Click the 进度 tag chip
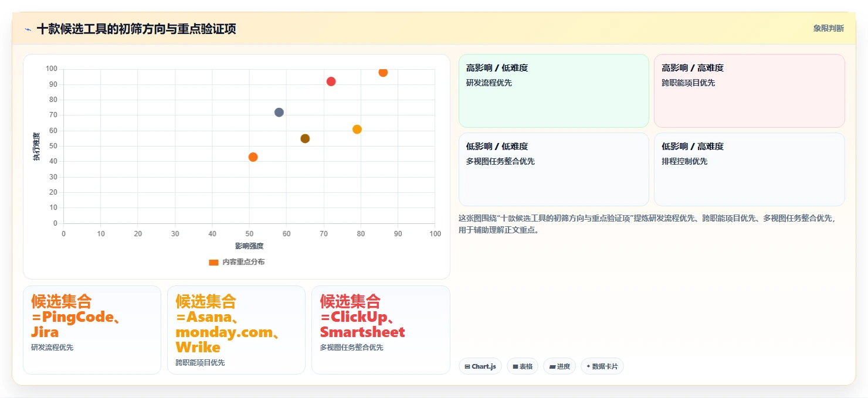868x398 pixels. (560, 366)
